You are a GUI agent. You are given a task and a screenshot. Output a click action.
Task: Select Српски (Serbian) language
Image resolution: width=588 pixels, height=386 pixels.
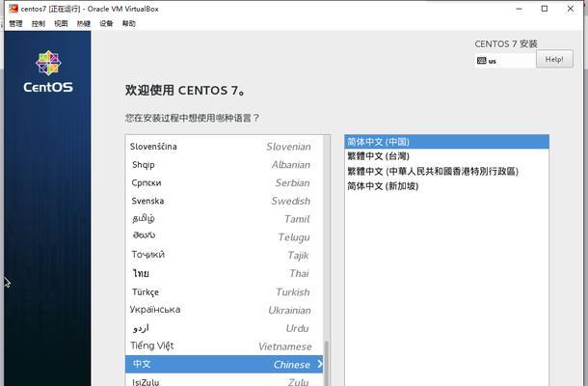click(x=224, y=182)
